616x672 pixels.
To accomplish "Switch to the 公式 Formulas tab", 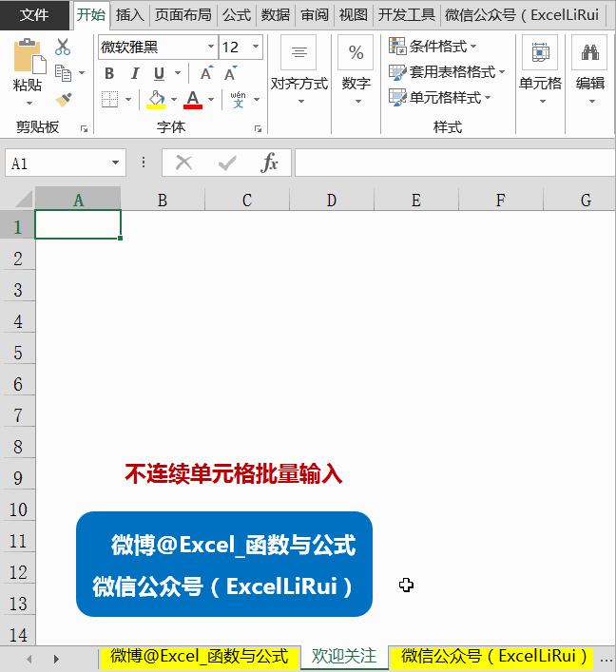I will point(237,15).
